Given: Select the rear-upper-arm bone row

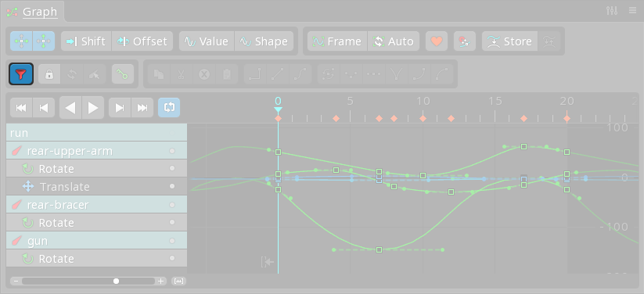Looking at the screenshot, I should (x=96, y=151).
